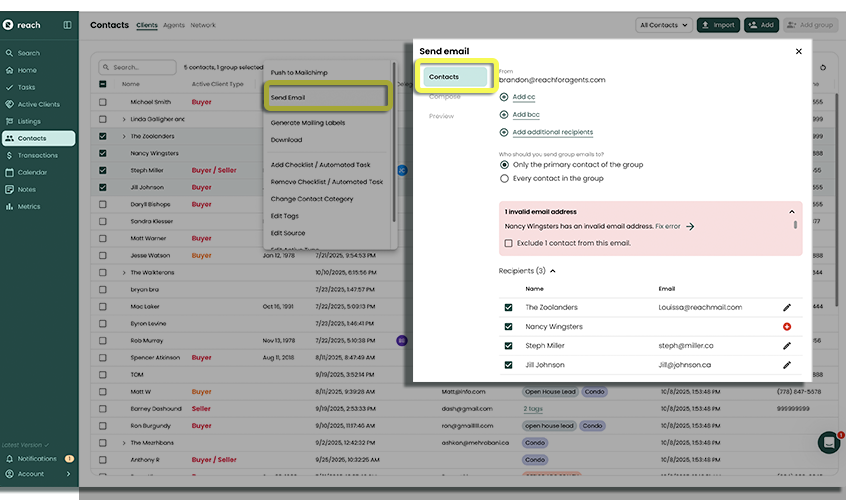Check Exclude 1 contact from this email
Screen dimensions: 846x500
509,243
